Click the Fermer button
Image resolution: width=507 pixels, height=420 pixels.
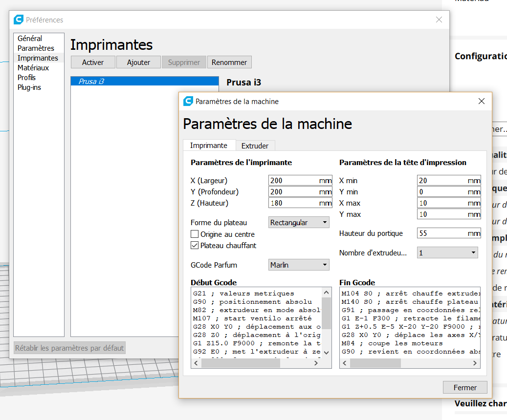click(465, 387)
